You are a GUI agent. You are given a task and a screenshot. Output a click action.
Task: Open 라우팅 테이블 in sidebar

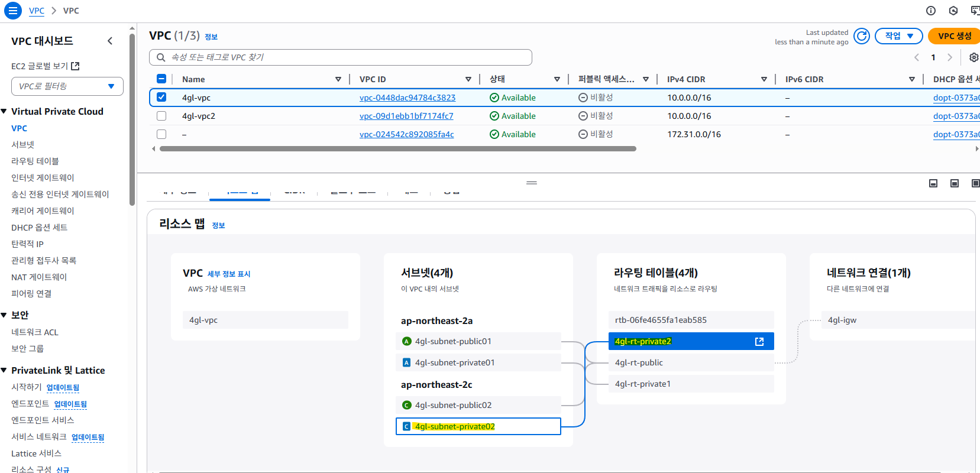click(35, 161)
